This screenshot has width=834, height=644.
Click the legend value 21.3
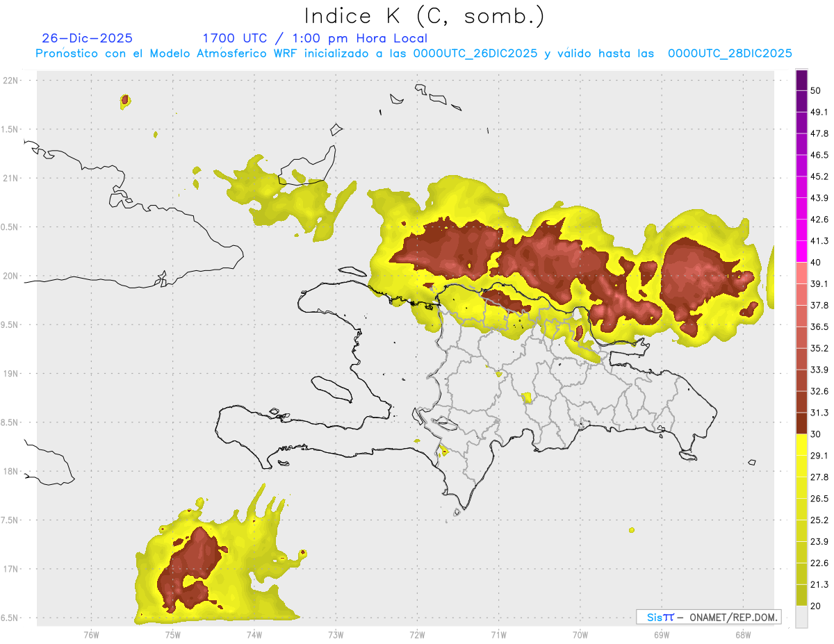[819, 584]
